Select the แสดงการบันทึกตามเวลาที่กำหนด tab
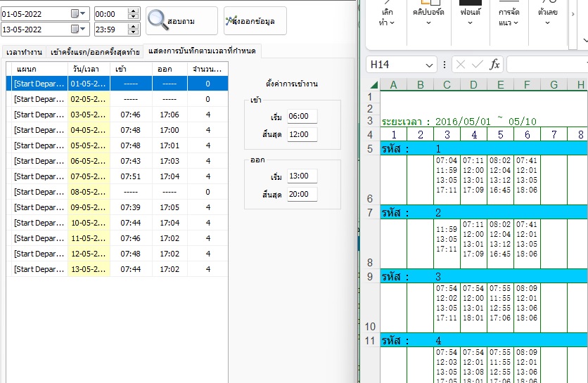 point(202,51)
